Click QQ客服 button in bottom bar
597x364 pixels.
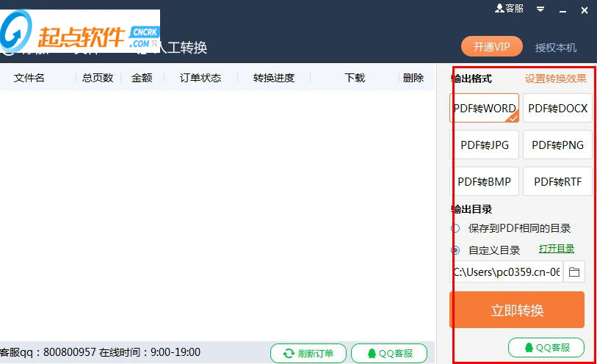[x=389, y=353]
